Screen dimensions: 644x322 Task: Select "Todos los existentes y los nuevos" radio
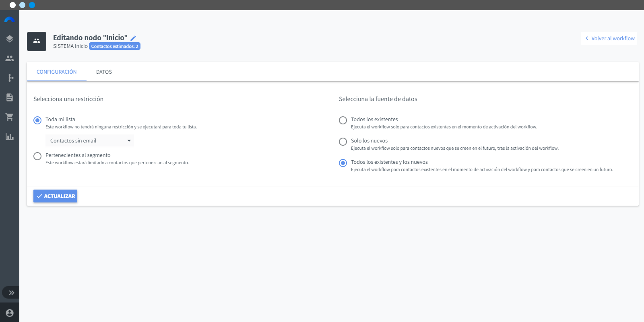coord(343,163)
